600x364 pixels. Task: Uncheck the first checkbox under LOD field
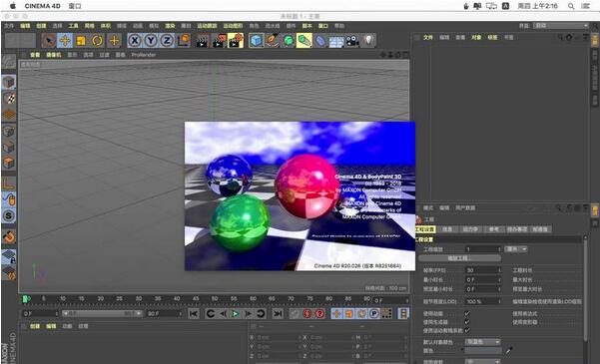[467, 313]
